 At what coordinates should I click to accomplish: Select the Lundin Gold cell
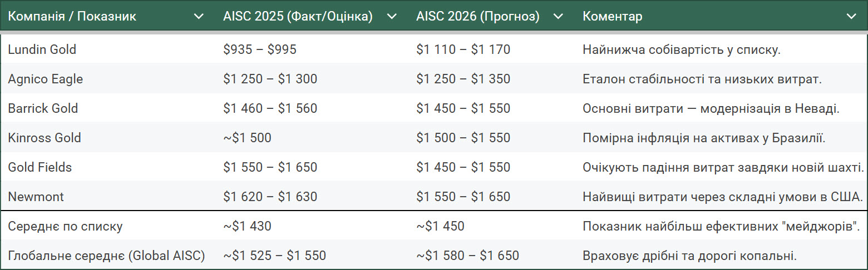click(42, 49)
